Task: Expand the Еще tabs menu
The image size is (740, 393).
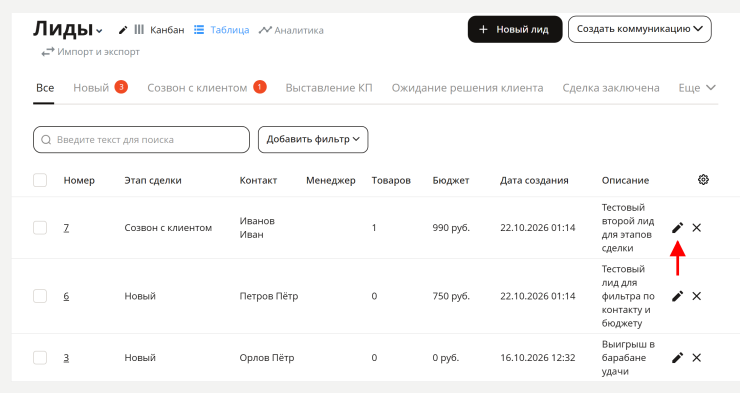Action: (x=697, y=88)
